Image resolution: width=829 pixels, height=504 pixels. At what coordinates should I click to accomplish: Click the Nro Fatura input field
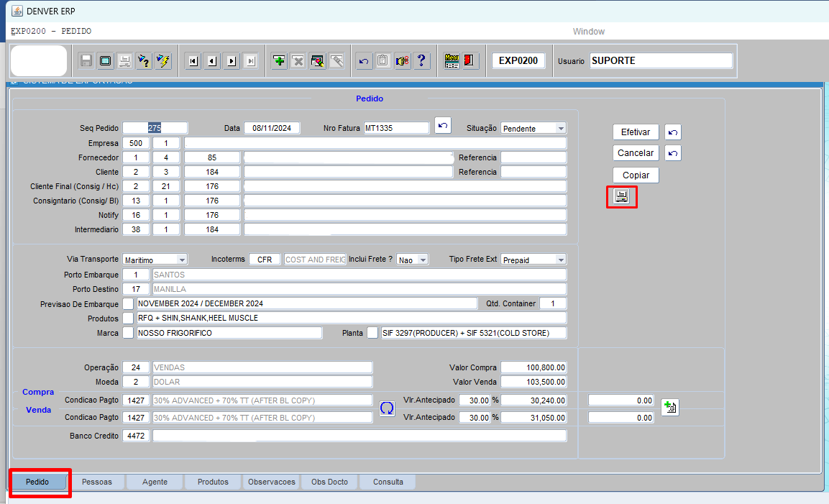pyautogui.click(x=396, y=128)
